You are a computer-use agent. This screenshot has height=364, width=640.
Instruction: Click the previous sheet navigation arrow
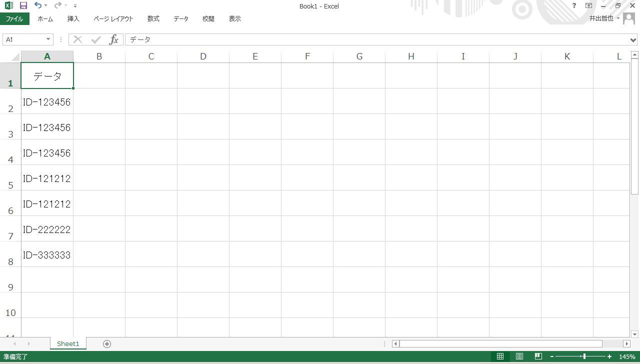pos(14,343)
